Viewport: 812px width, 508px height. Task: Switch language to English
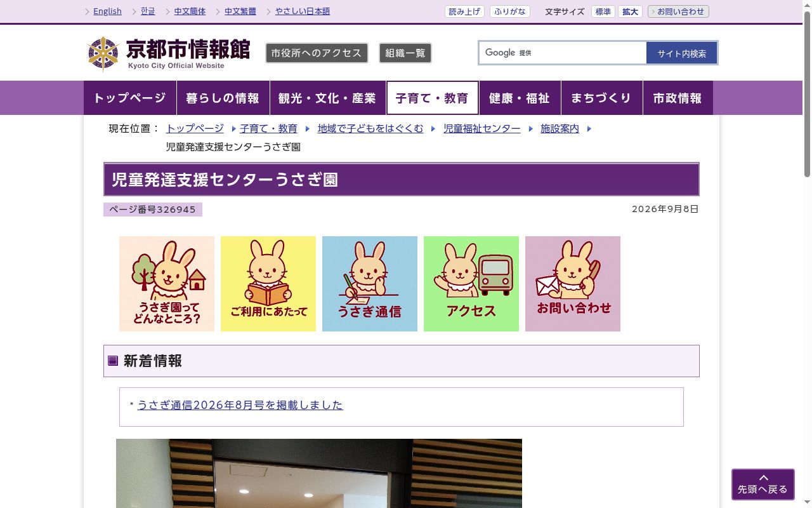(x=107, y=11)
